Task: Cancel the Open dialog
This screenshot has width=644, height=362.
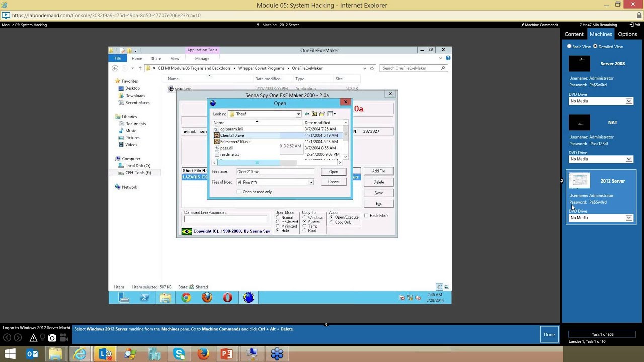Action: coord(334,182)
